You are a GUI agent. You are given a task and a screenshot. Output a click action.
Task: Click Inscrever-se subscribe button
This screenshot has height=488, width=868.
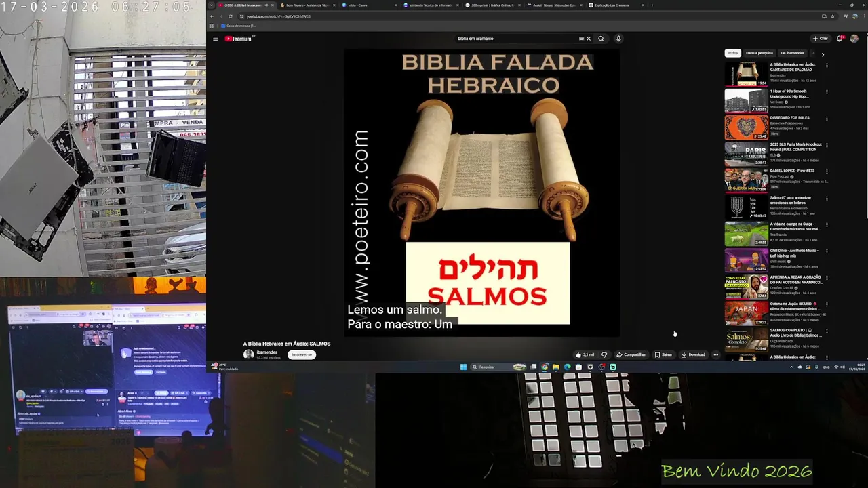[x=302, y=354]
